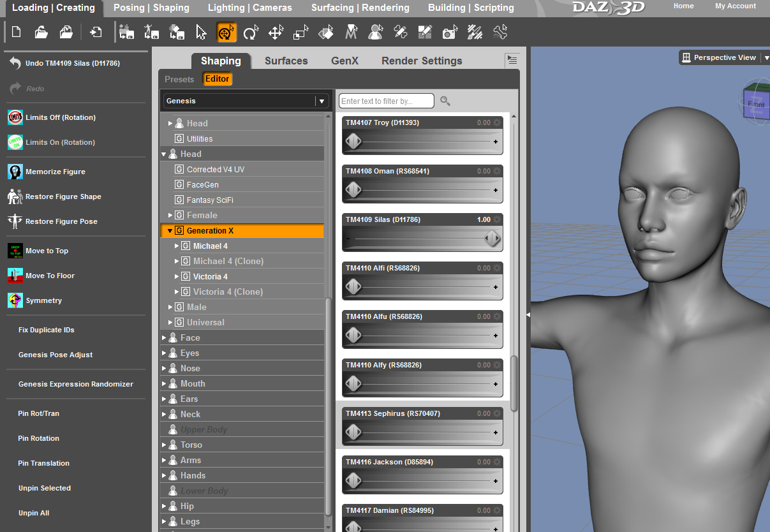Click the TM4107 Troy slider handle

tap(353, 142)
